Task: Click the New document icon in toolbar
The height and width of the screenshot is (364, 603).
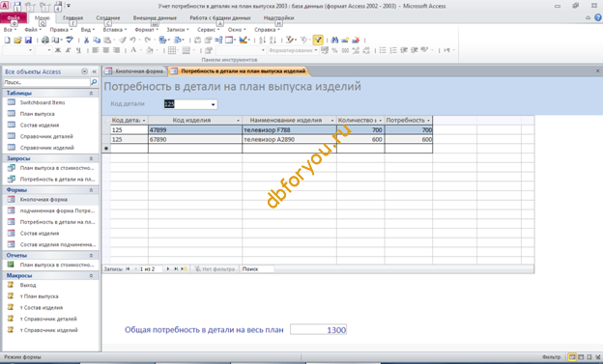Action: click(8, 40)
